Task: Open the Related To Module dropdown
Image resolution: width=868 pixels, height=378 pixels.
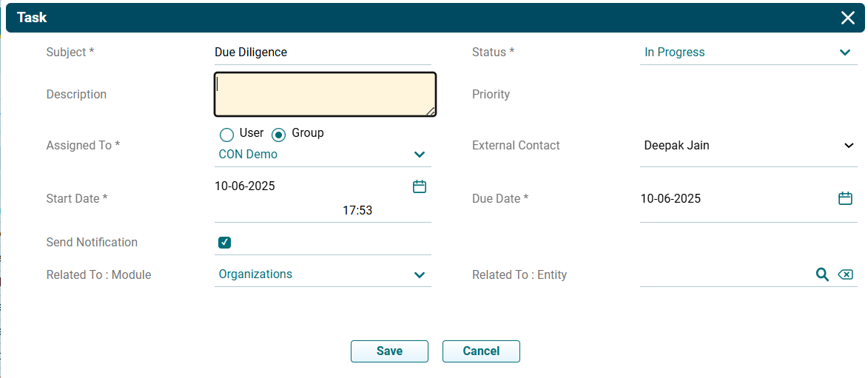Action: tap(420, 274)
